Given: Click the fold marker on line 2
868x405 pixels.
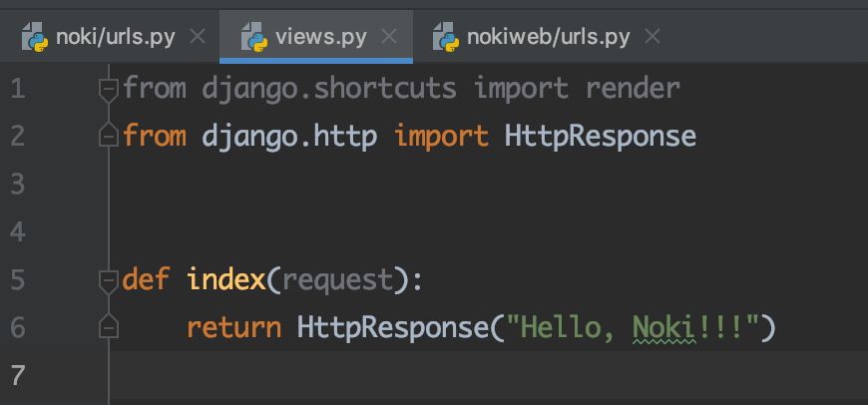Looking at the screenshot, I should (109, 135).
